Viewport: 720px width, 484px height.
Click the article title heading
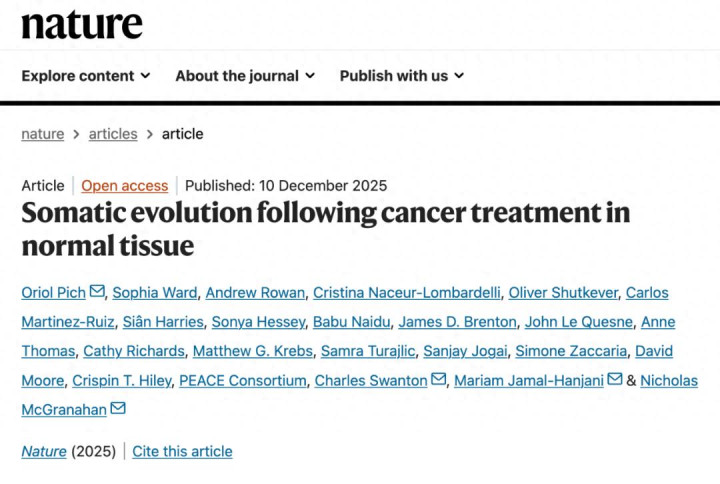tap(325, 228)
